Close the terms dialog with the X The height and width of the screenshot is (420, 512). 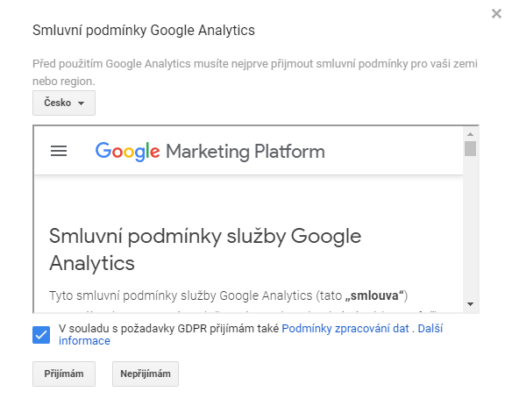tap(496, 14)
